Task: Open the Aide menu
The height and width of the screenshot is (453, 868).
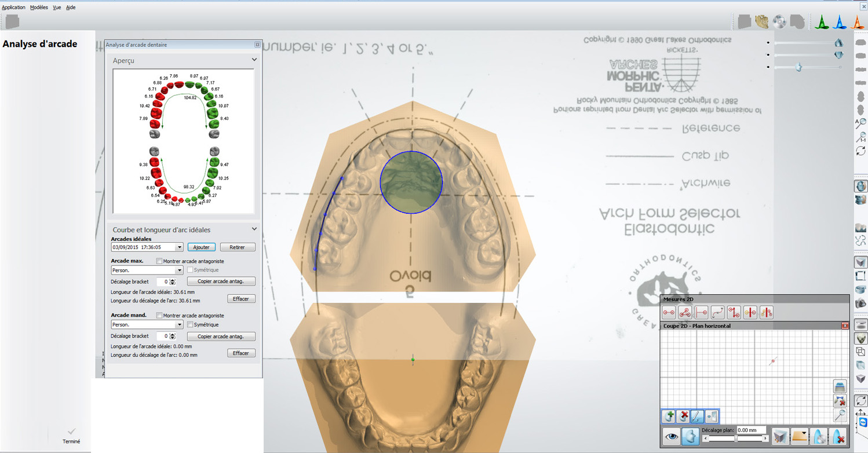Action: pos(71,8)
